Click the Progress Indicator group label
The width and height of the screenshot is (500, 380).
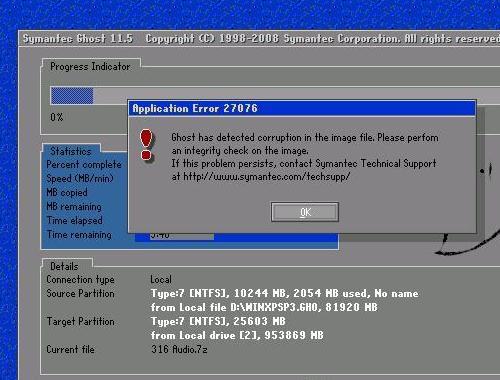pyautogui.click(x=90, y=67)
